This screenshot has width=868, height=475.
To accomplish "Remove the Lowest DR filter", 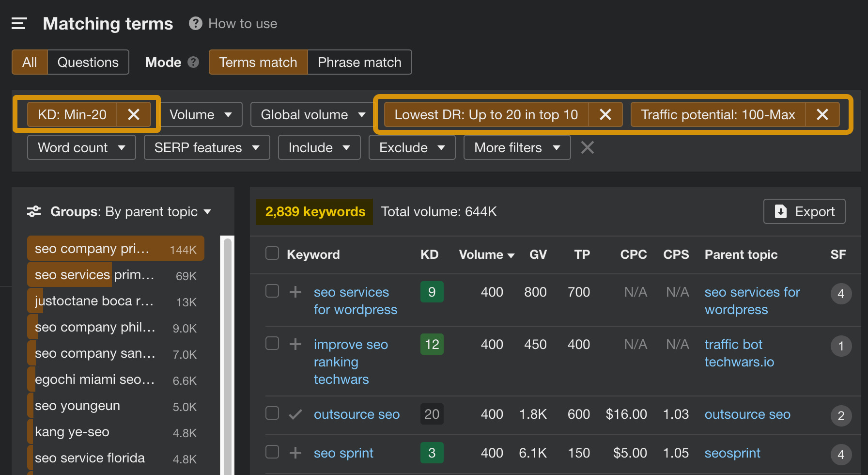I will coord(605,114).
